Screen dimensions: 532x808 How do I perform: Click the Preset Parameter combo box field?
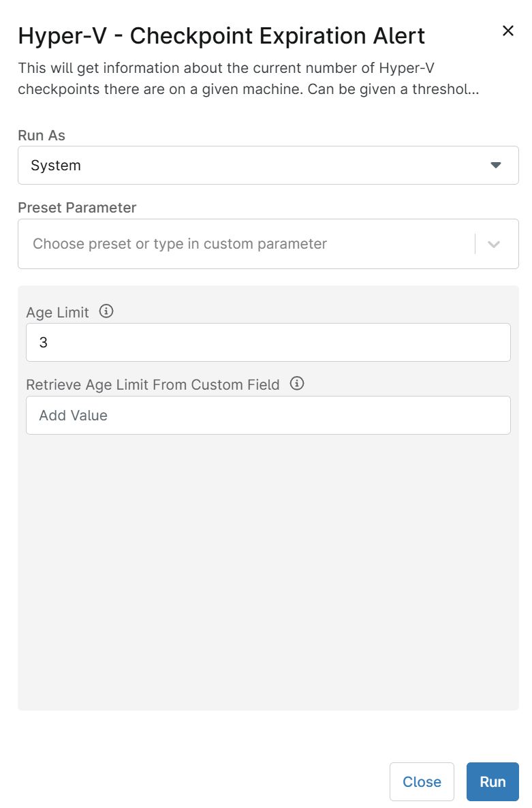point(268,244)
